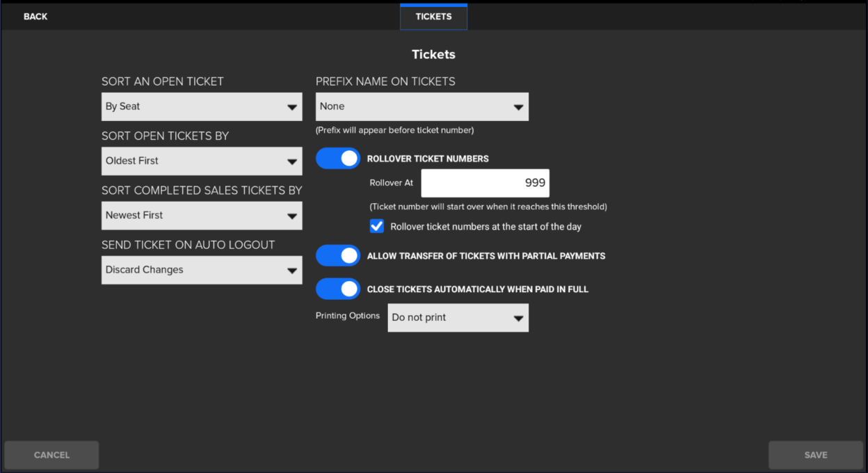Click the prefix hint text below dropdown
Image resolution: width=868 pixels, height=473 pixels.
394,130
